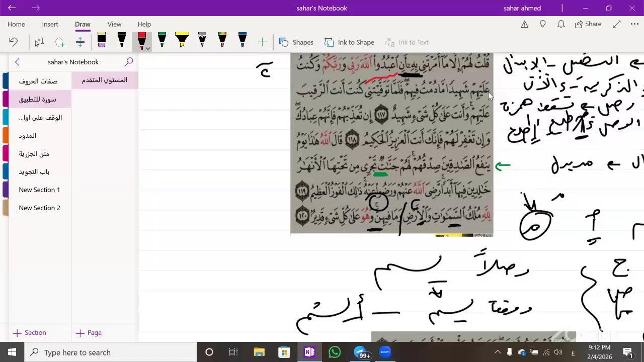This screenshot has height=362, width=644.
Task: Open the Windows Start menu
Action: pyautogui.click(x=12, y=352)
